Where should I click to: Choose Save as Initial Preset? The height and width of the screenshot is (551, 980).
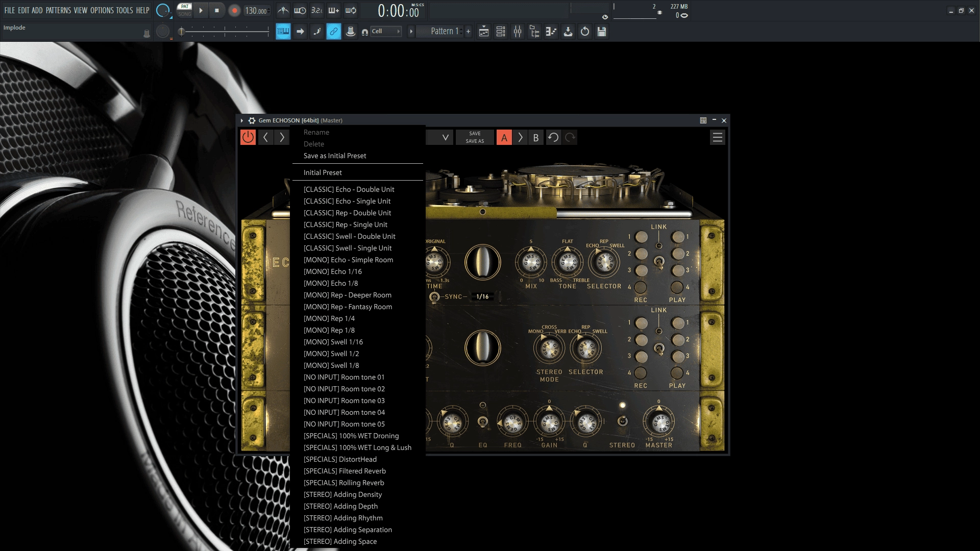(x=358, y=156)
